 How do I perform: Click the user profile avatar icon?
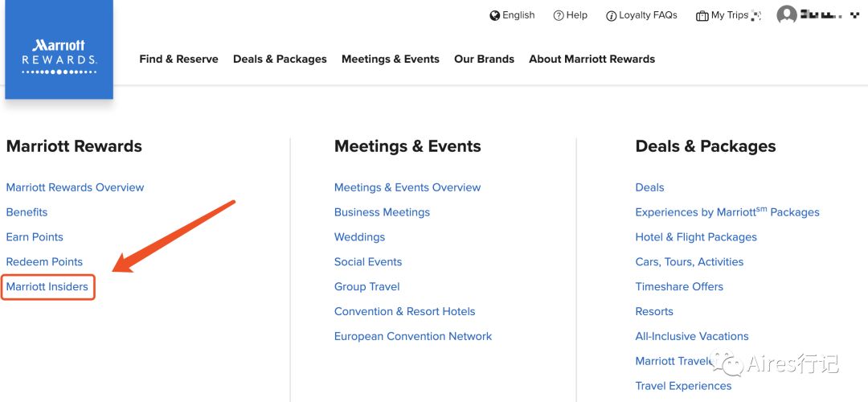(787, 15)
